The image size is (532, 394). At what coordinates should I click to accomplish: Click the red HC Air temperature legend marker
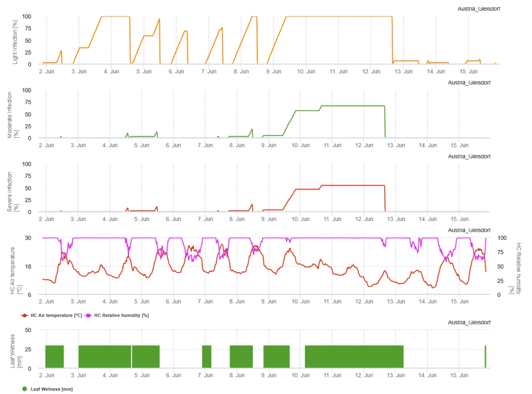click(24, 316)
